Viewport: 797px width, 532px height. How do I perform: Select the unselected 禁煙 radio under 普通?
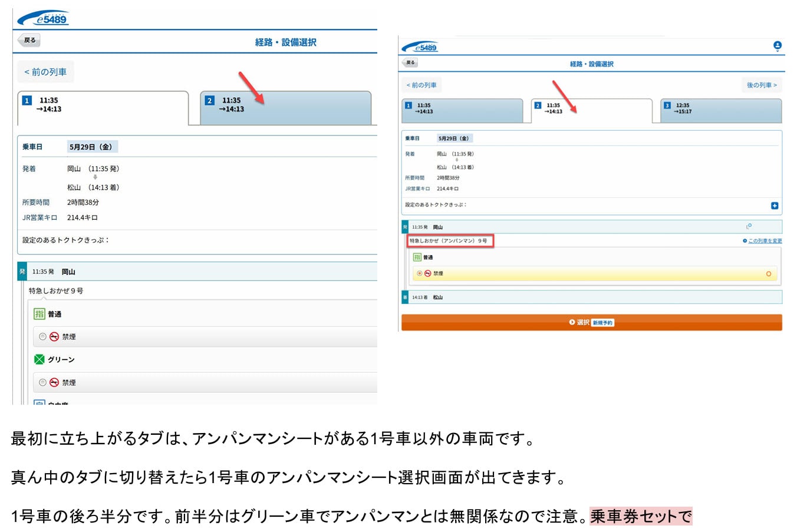(x=42, y=336)
